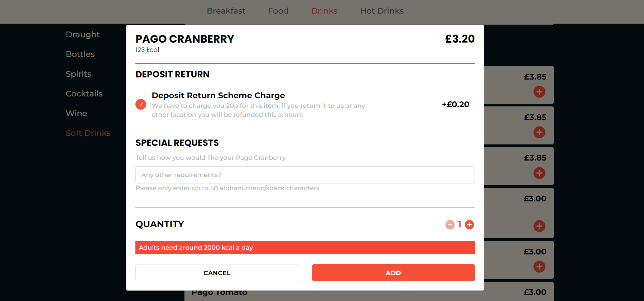644x301 pixels.
Task: Select the Drinks tab
Action: pos(324,11)
